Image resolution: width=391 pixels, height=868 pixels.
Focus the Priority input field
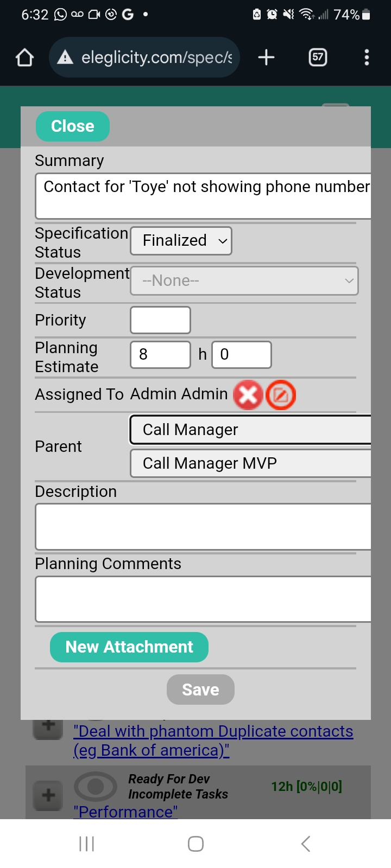click(x=160, y=320)
